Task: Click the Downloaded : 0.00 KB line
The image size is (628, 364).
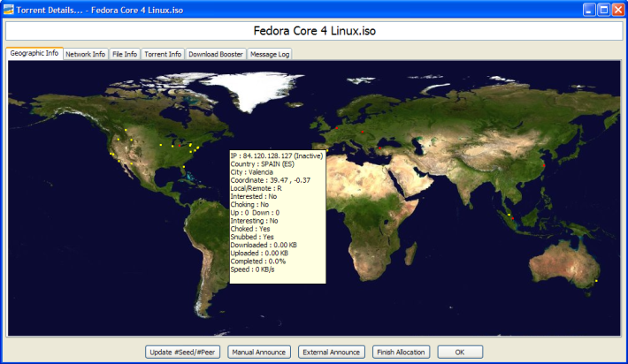Action: (x=264, y=246)
